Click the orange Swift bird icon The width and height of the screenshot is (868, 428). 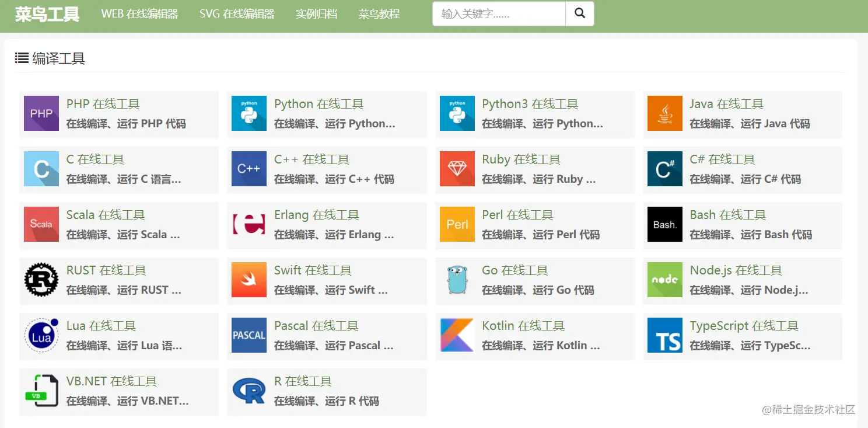pyautogui.click(x=249, y=280)
